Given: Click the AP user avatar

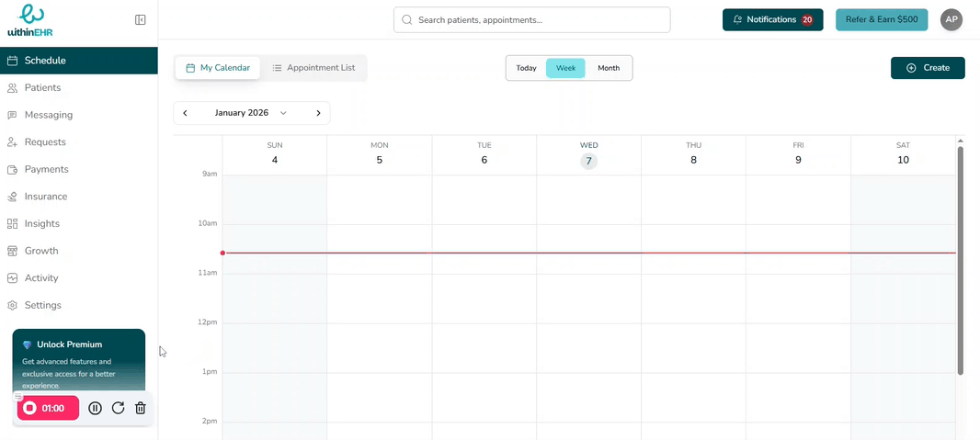Looking at the screenshot, I should pyautogui.click(x=952, y=19).
